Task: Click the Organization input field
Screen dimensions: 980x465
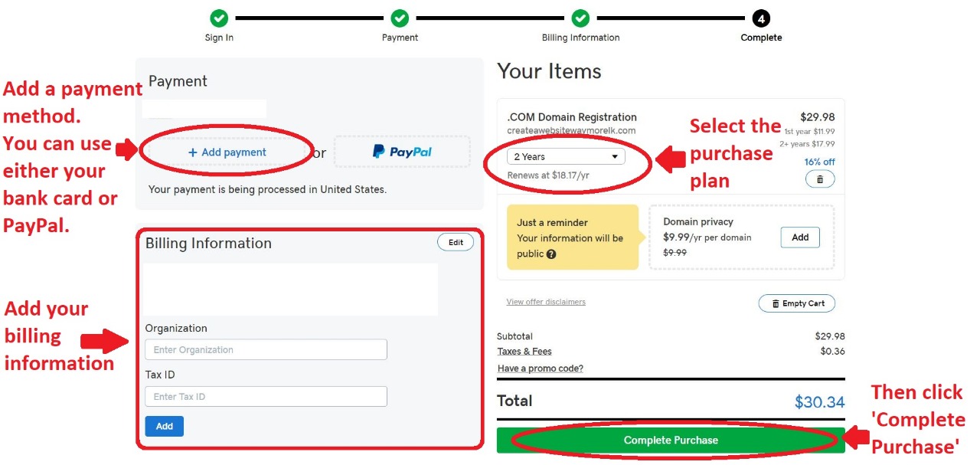Action: click(266, 350)
